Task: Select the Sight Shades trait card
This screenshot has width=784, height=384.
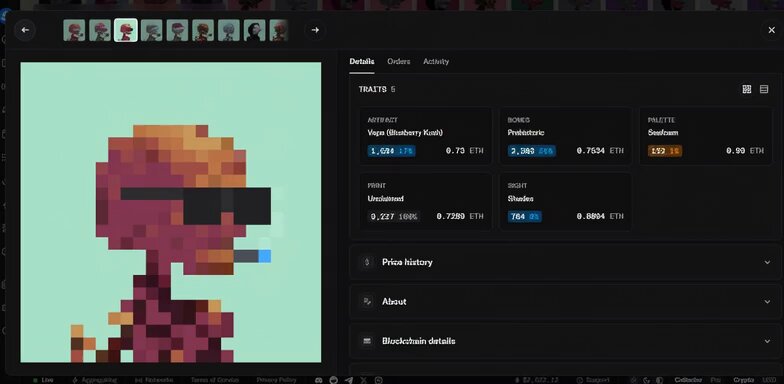Action: (x=566, y=202)
